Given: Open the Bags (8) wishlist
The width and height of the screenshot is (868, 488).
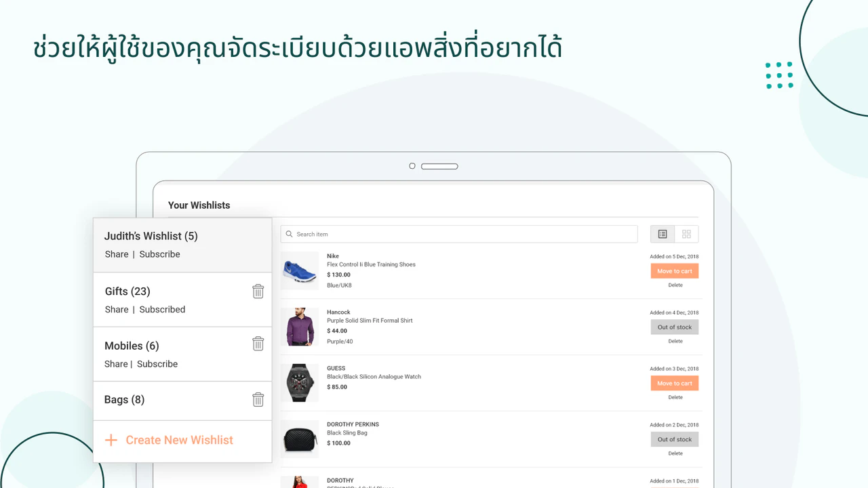Looking at the screenshot, I should (124, 400).
